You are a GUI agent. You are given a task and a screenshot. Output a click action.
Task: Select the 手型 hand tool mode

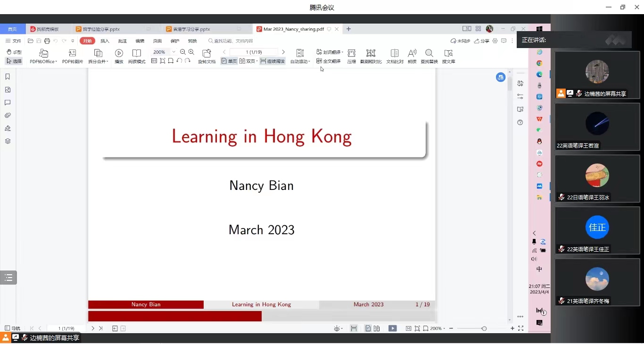pos(14,52)
